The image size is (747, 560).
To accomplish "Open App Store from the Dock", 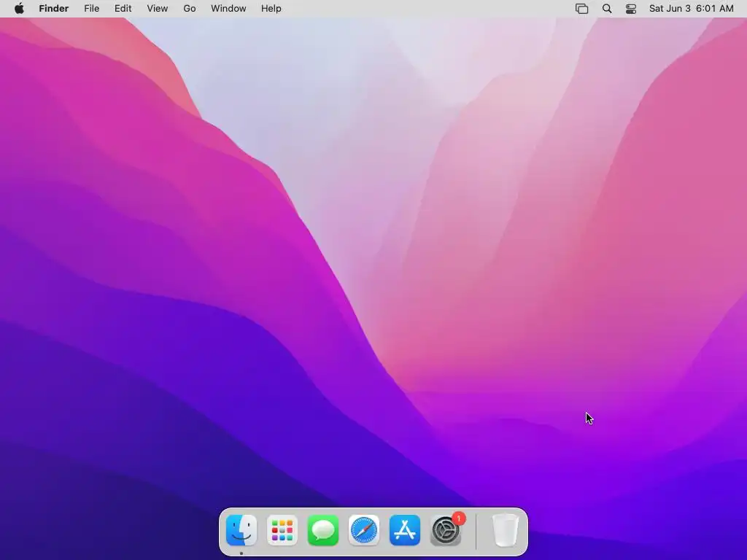I will 405,530.
